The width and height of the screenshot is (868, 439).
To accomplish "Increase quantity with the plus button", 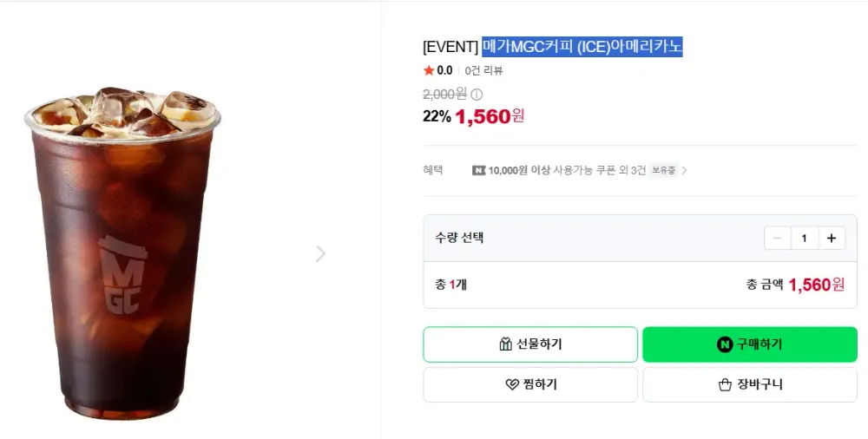I will point(832,238).
